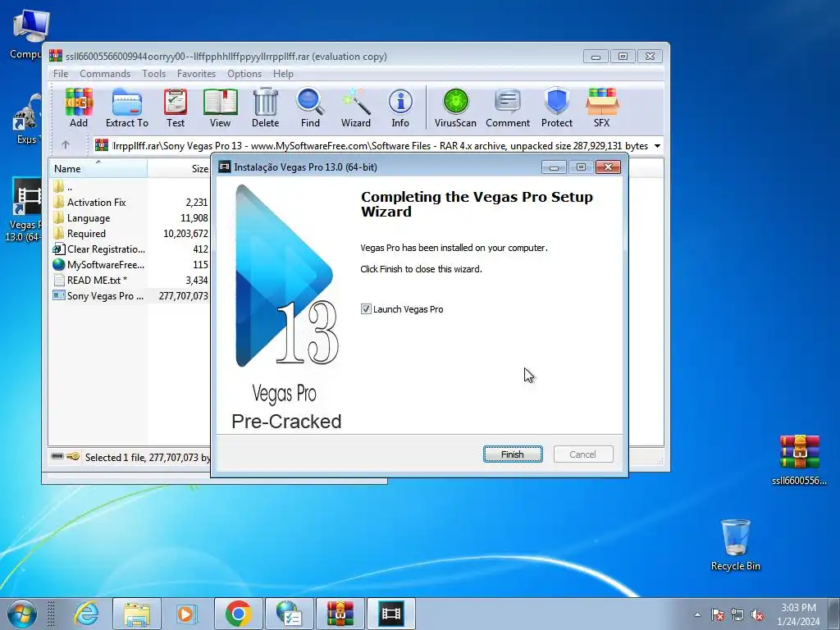Open the Commands menu

105,73
